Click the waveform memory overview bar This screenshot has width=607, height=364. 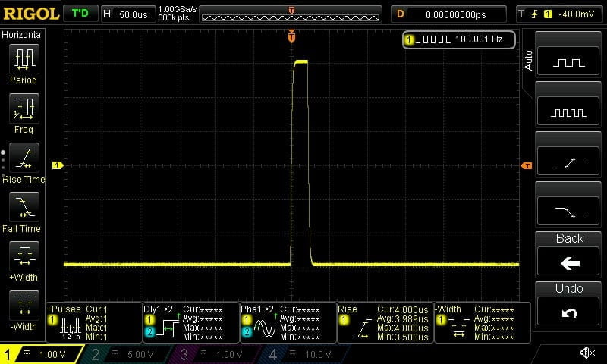coord(291,14)
